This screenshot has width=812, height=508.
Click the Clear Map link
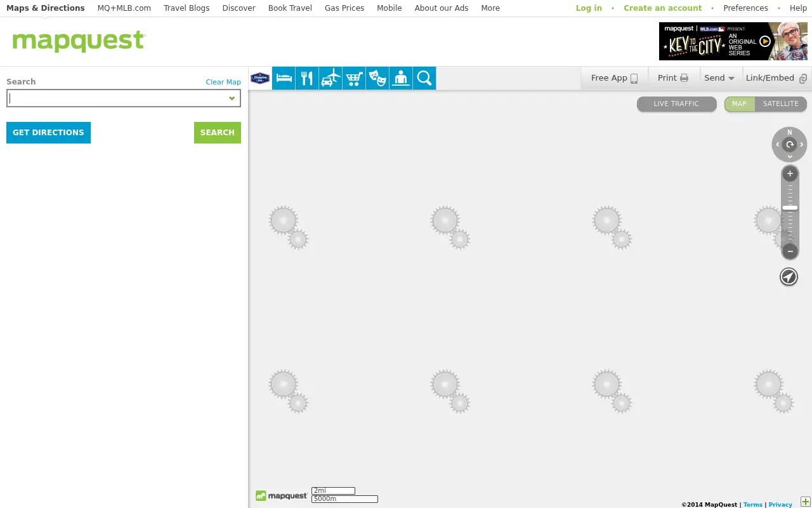click(x=223, y=82)
